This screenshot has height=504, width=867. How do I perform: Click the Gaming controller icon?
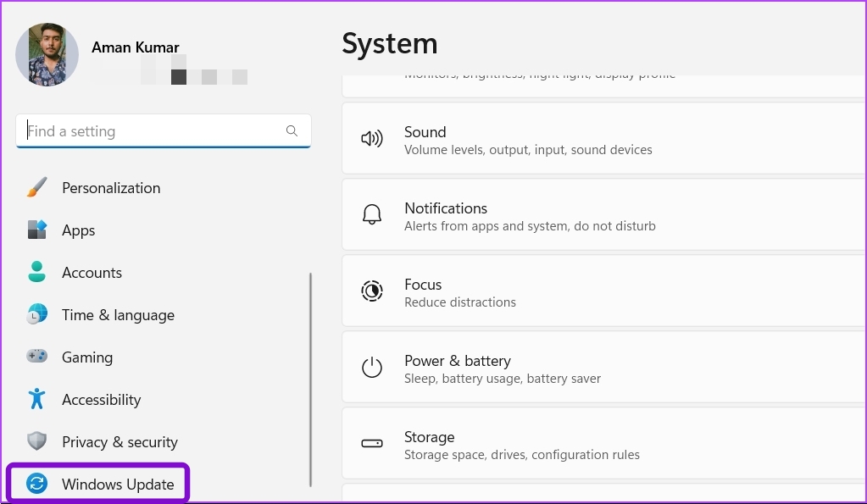[x=37, y=357]
